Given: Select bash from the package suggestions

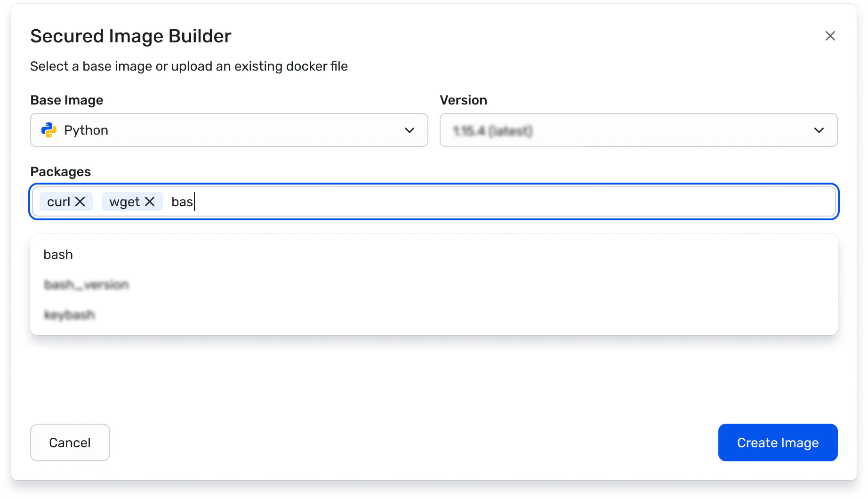Looking at the screenshot, I should [x=58, y=255].
